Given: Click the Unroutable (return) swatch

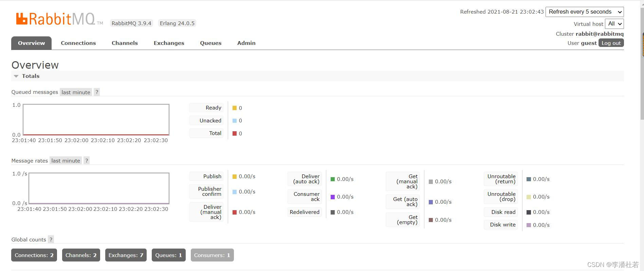Looking at the screenshot, I should tap(529, 179).
